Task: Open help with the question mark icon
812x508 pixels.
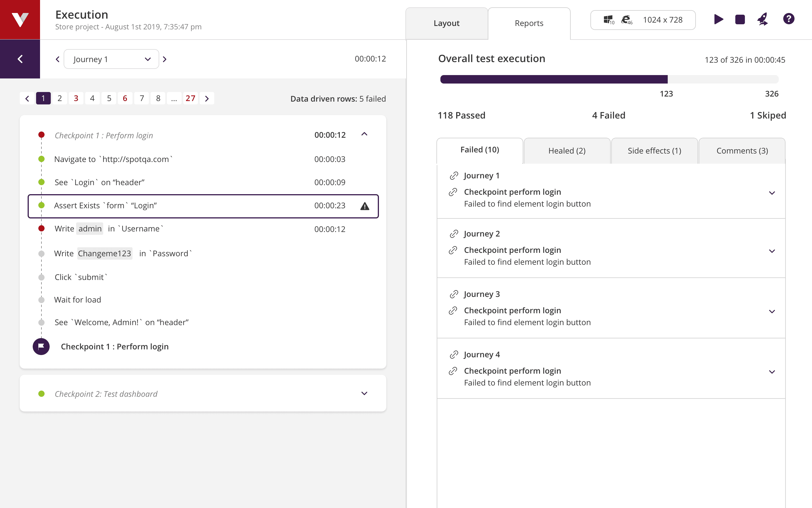Action: click(789, 19)
